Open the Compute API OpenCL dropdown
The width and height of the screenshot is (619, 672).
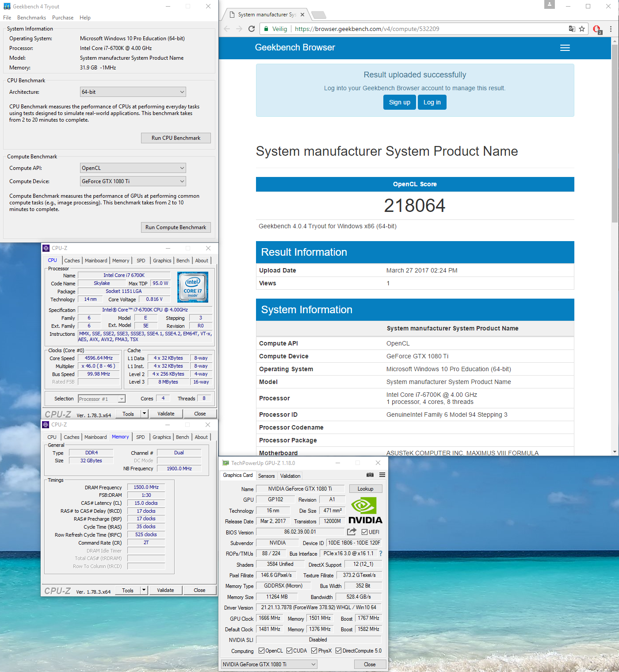(133, 168)
